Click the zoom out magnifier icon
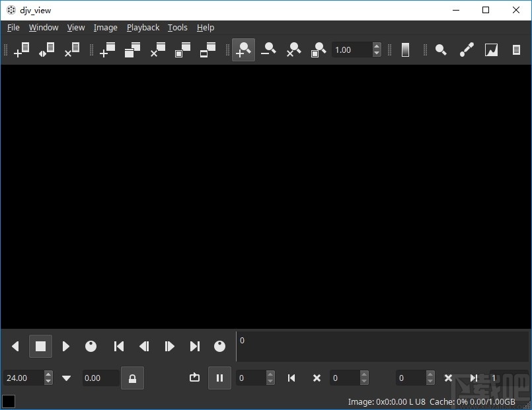The width and height of the screenshot is (532, 410). (268, 50)
